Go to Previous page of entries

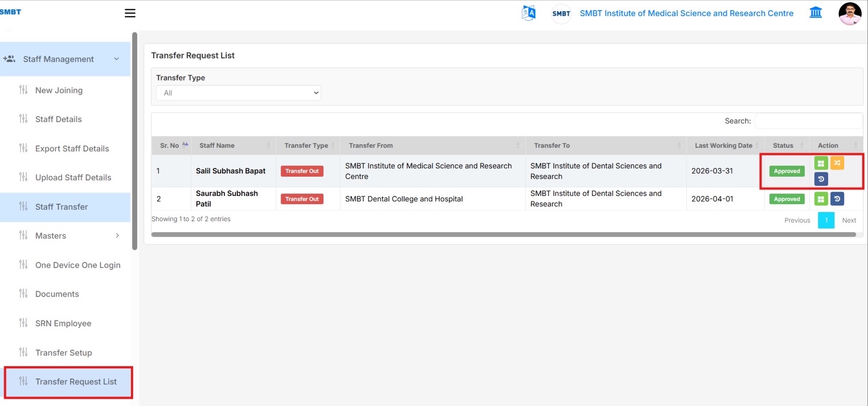(x=797, y=220)
